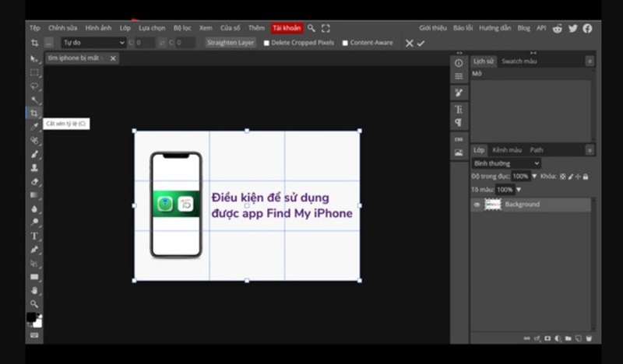Open the Tự do crop ratio dropdown
This screenshot has height=364, width=623.
click(x=93, y=43)
